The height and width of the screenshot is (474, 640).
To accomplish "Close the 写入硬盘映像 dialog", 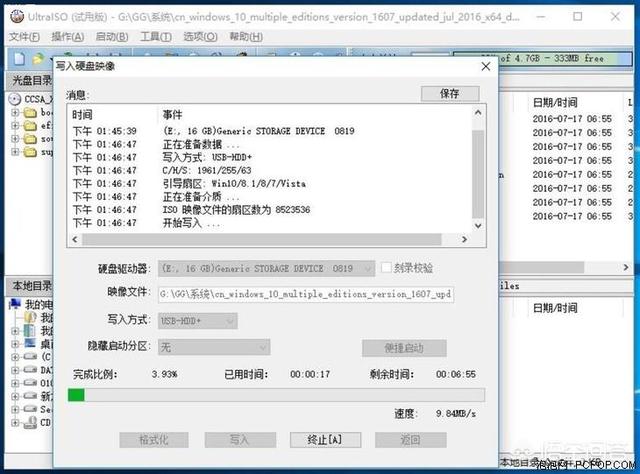I will click(485, 66).
